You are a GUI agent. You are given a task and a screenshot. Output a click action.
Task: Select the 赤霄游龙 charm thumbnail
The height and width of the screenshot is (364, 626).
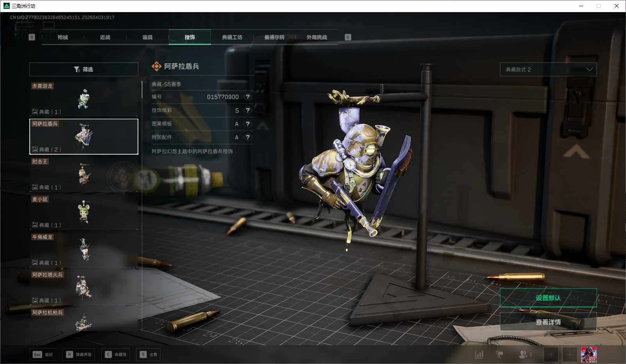[84, 99]
